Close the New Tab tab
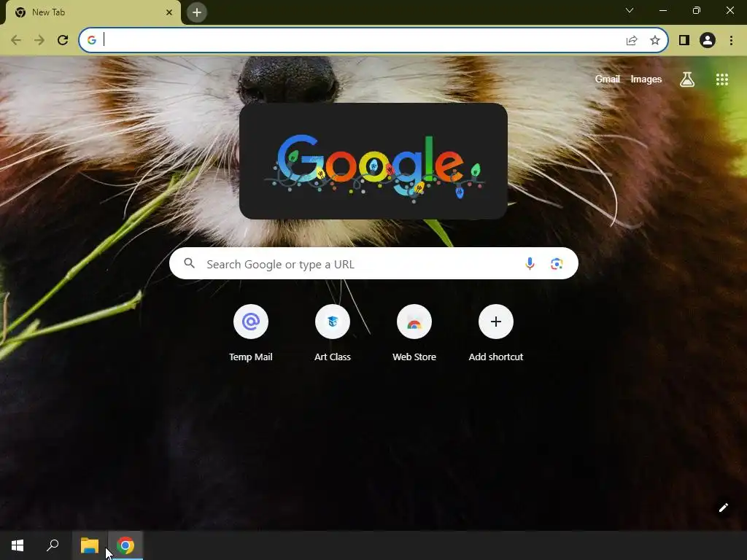The width and height of the screenshot is (747, 560). click(169, 12)
